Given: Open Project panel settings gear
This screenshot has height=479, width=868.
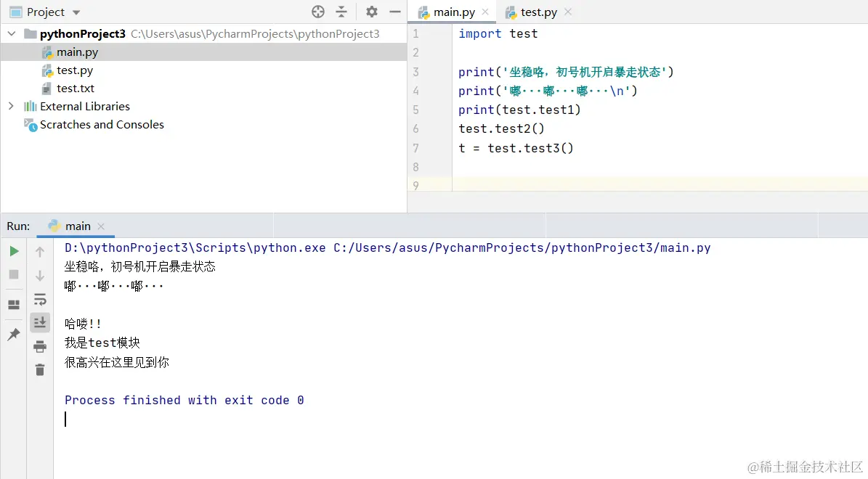Looking at the screenshot, I should [x=371, y=12].
